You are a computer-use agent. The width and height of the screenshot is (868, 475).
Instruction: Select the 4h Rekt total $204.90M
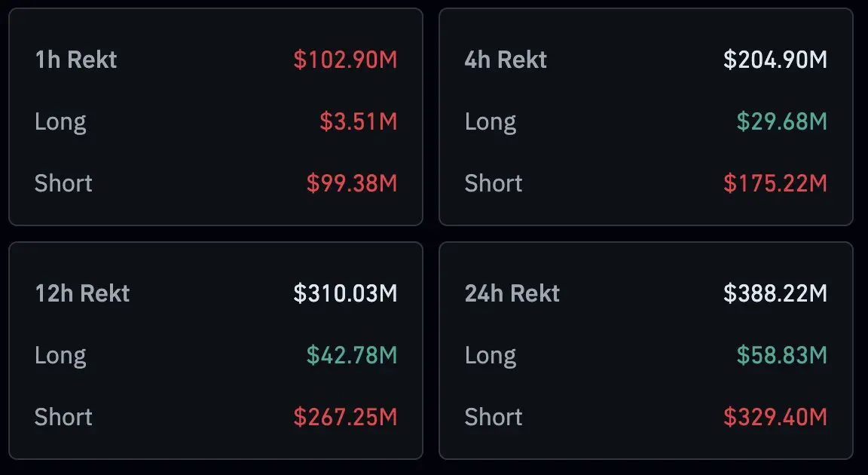[x=775, y=60]
